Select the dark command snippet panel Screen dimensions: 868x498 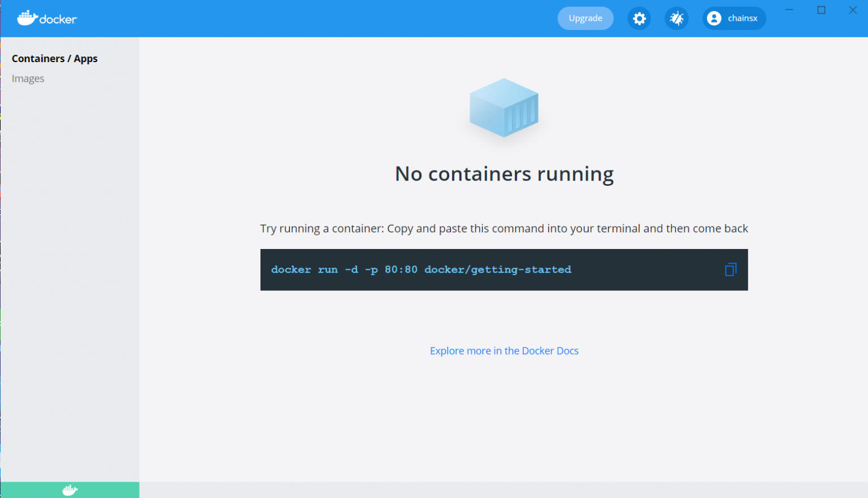[x=504, y=270]
